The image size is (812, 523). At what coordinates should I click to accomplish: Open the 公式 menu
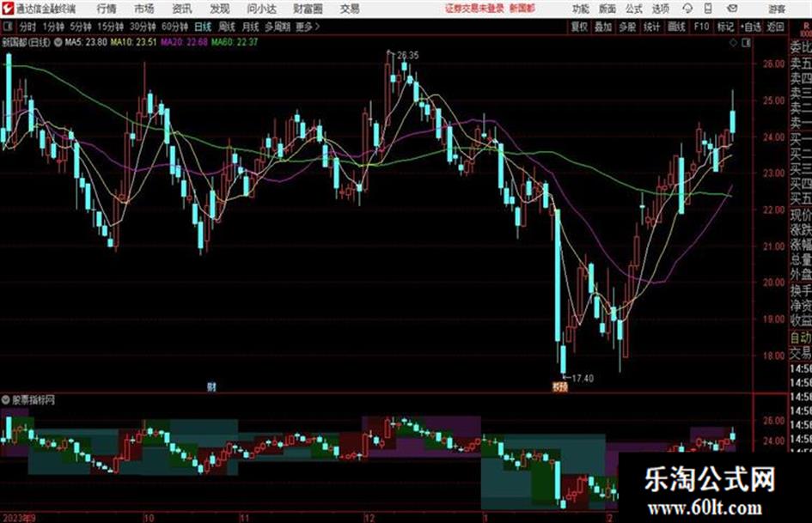(633, 9)
